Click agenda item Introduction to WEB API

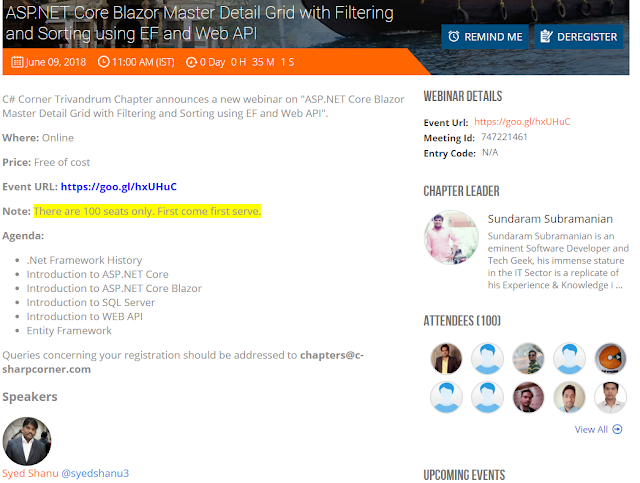(85, 316)
